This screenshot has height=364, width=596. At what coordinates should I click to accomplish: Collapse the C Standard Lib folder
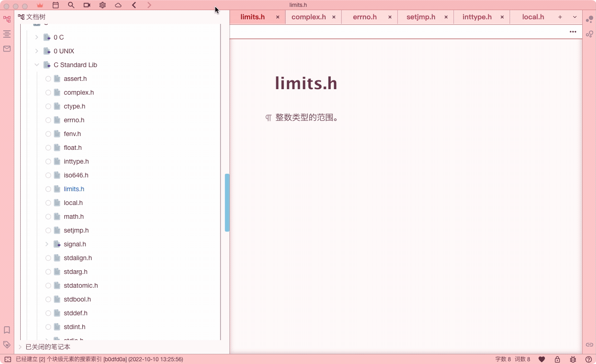(x=37, y=65)
